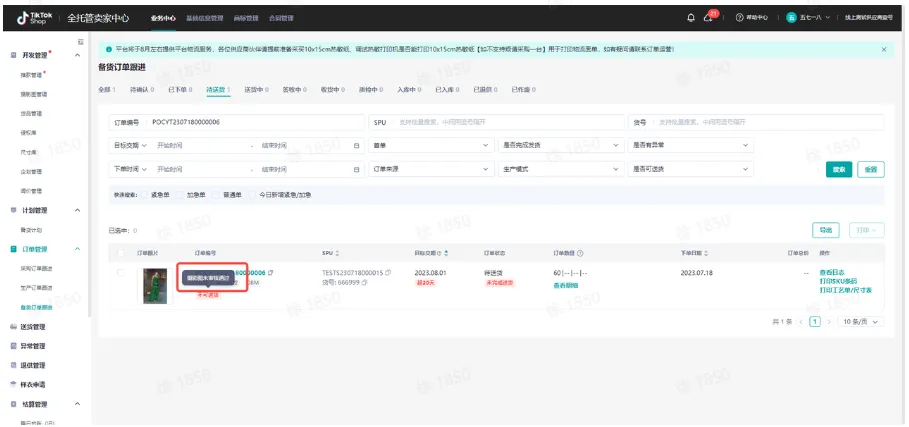Select the 全部 status tab

pos(107,90)
